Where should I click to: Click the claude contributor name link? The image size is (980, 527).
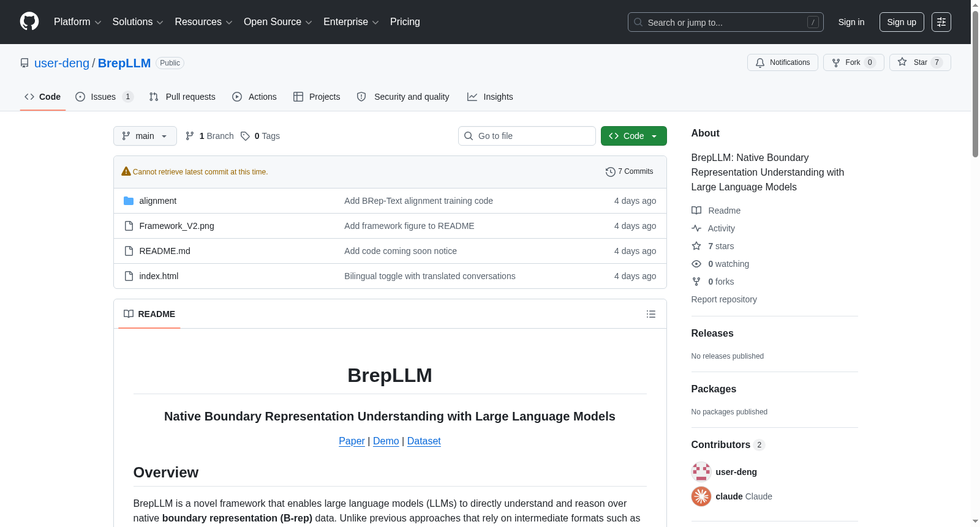pyautogui.click(x=729, y=496)
